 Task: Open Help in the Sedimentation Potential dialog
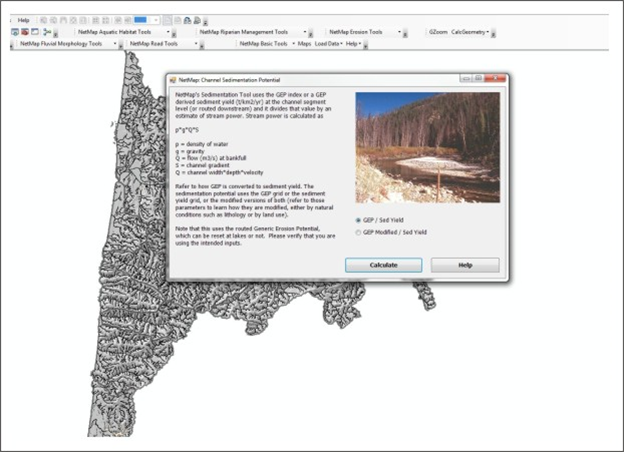(465, 265)
